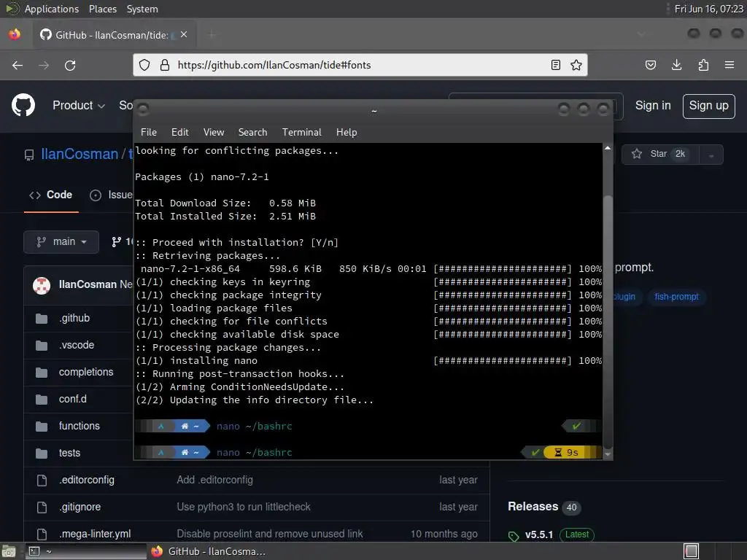
Task: Click the Firefox logo in the title bar
Action: tap(15, 34)
